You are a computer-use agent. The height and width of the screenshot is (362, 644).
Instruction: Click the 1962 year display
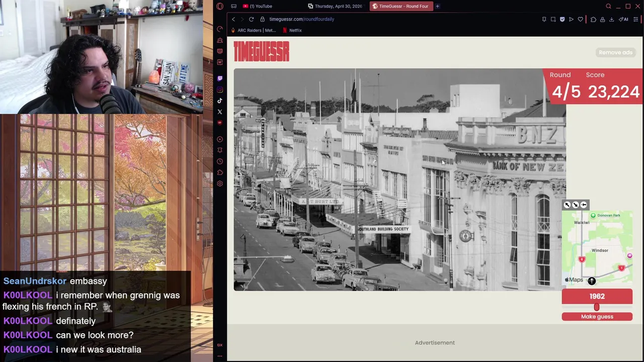click(597, 296)
